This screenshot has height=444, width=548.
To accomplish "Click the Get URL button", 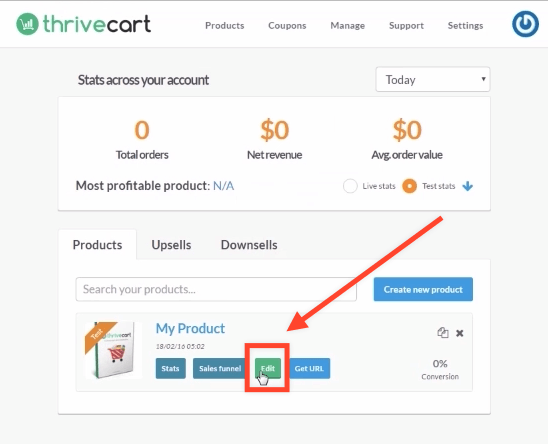I will point(309,368).
